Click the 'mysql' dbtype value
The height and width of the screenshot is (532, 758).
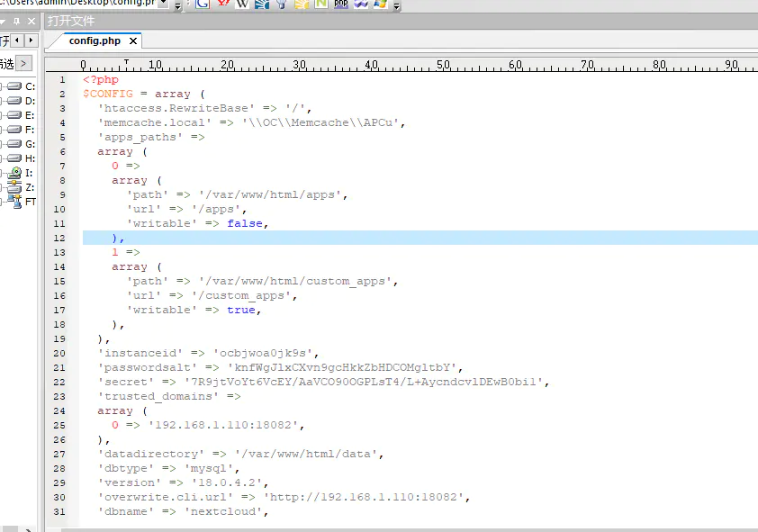tap(209, 469)
